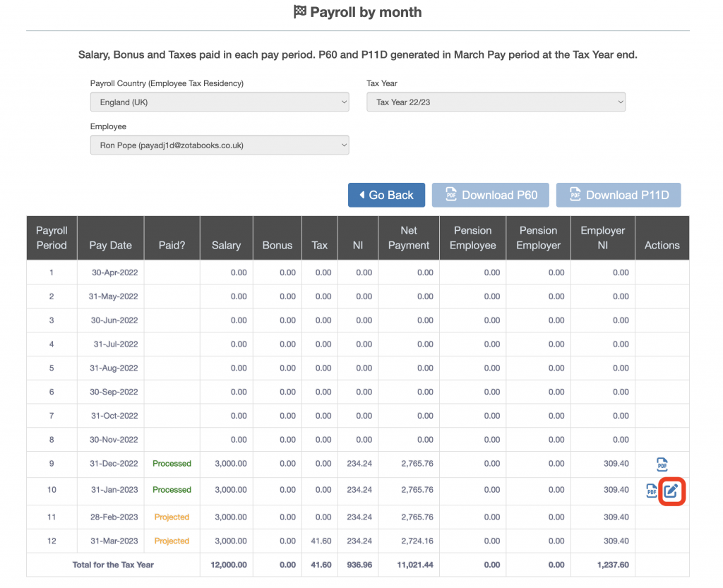
Task: Expand the Tax Year selector
Action: pos(496,102)
